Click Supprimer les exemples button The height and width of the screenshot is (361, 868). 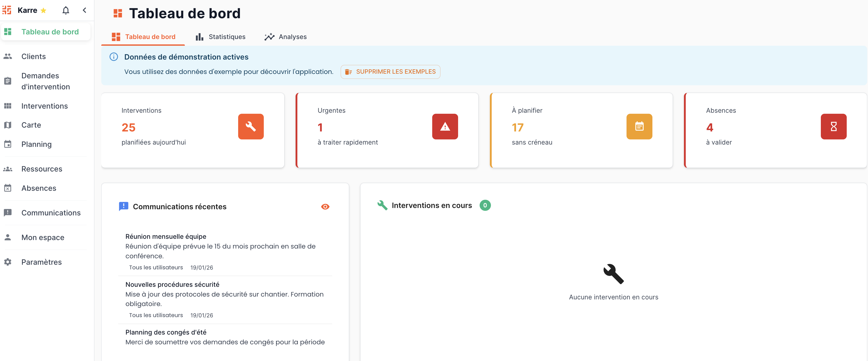(x=390, y=72)
